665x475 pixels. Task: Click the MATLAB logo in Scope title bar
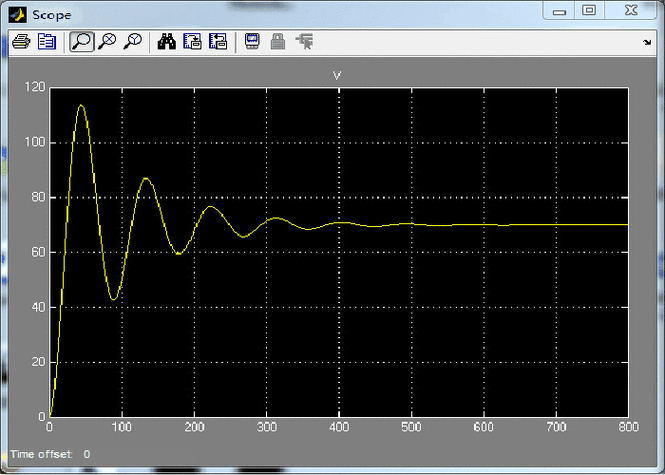point(18,15)
